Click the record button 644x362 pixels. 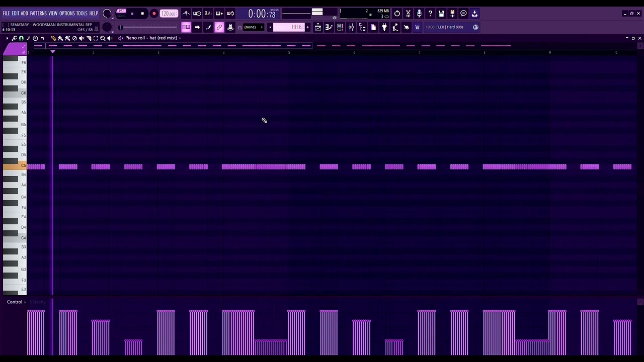click(x=154, y=14)
